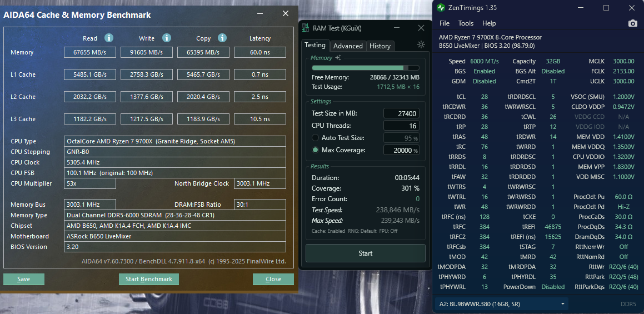Viewport: 644px width, 314px height.
Task: Click FCLK value 2133.00
Action: click(623, 71)
